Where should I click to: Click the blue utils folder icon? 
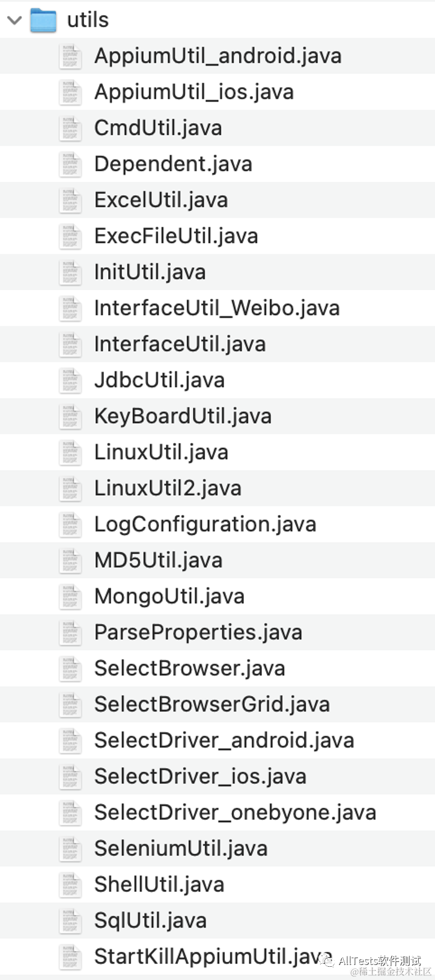pos(43,20)
